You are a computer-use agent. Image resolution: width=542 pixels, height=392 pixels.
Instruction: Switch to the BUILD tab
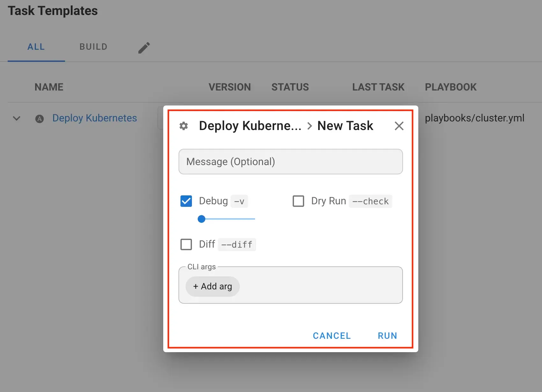coord(93,47)
